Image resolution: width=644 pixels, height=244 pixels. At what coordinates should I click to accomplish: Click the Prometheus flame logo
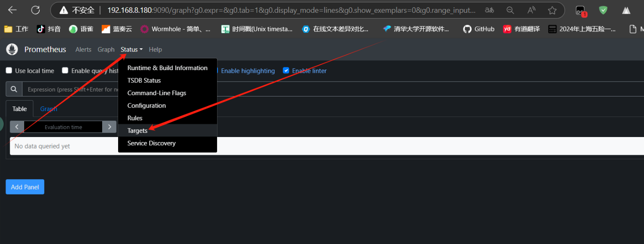tap(12, 49)
